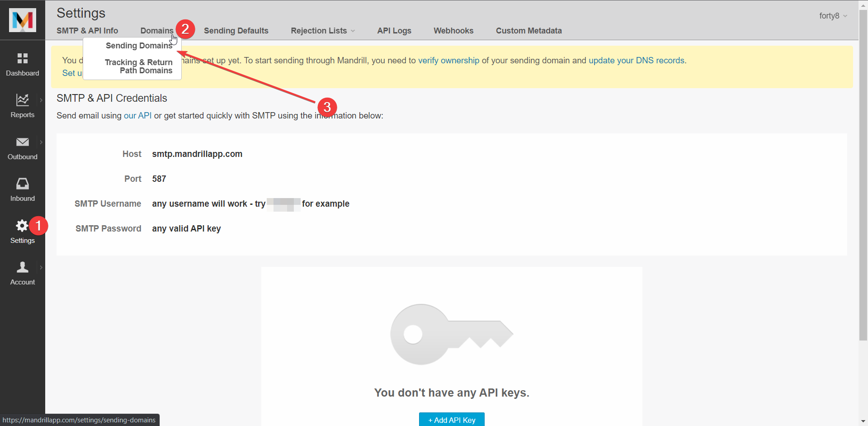Click the Mandrill logo icon

tap(23, 20)
